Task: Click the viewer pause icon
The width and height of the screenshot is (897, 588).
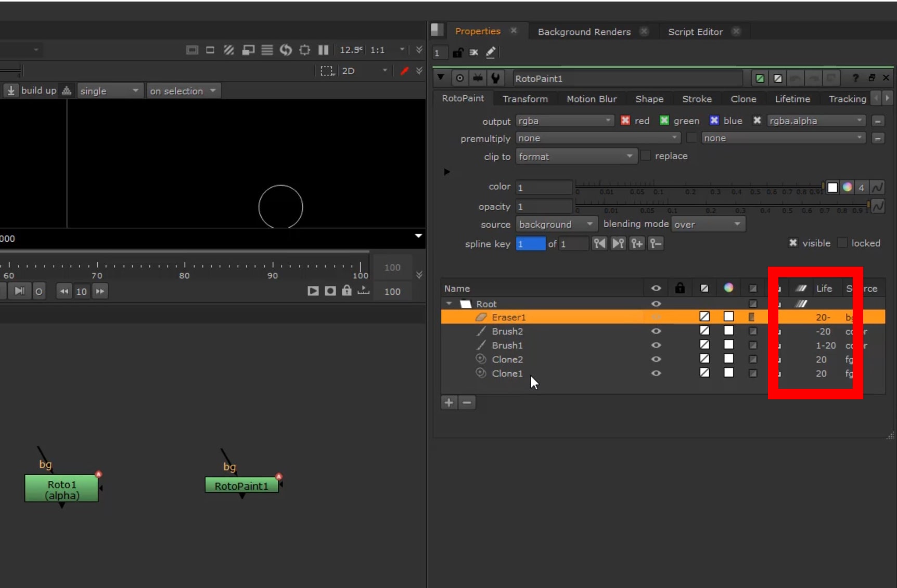Action: click(x=323, y=50)
